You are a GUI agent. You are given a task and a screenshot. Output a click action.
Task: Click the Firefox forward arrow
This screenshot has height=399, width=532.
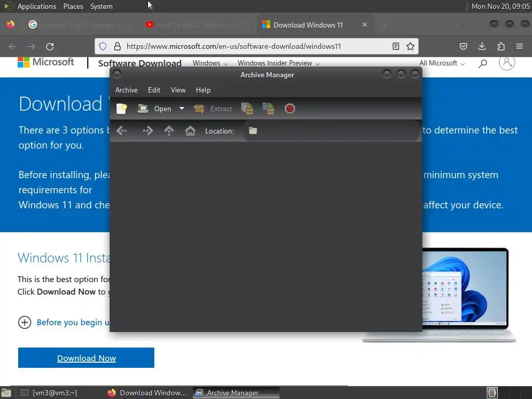click(31, 46)
